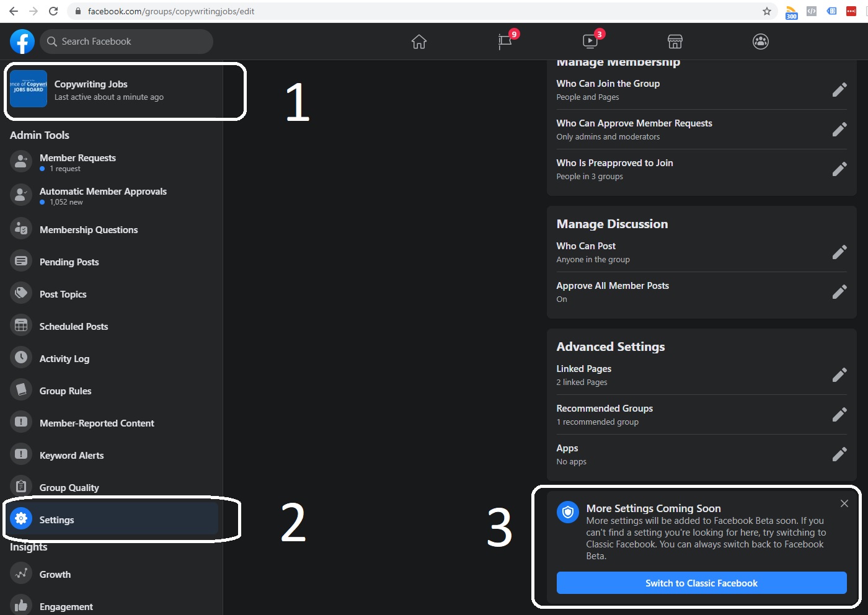Click the '1 request' count text
This screenshot has height=615, width=868.
pos(64,169)
